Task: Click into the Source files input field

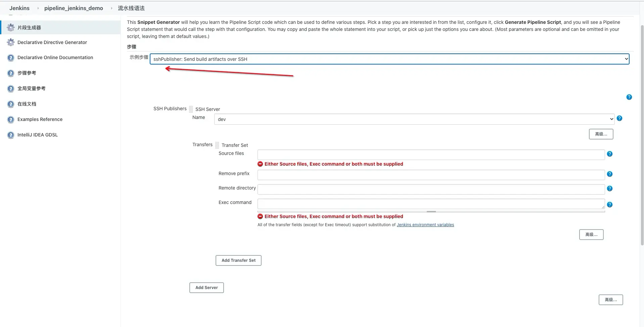Action: [x=431, y=155]
